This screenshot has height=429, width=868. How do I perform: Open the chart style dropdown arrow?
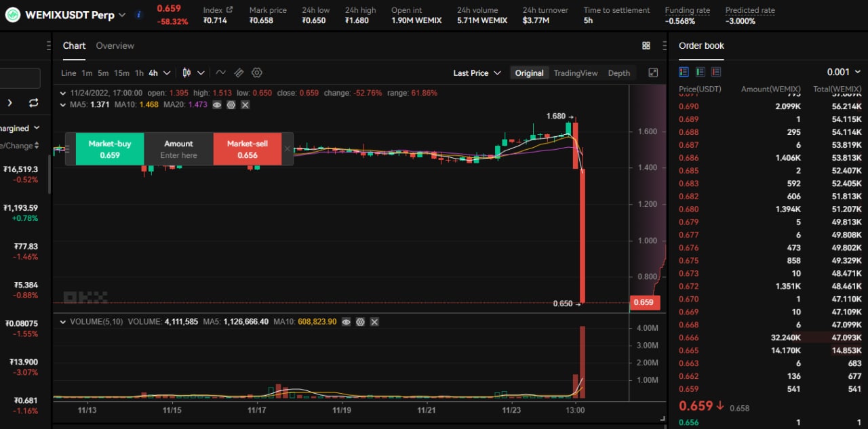201,73
